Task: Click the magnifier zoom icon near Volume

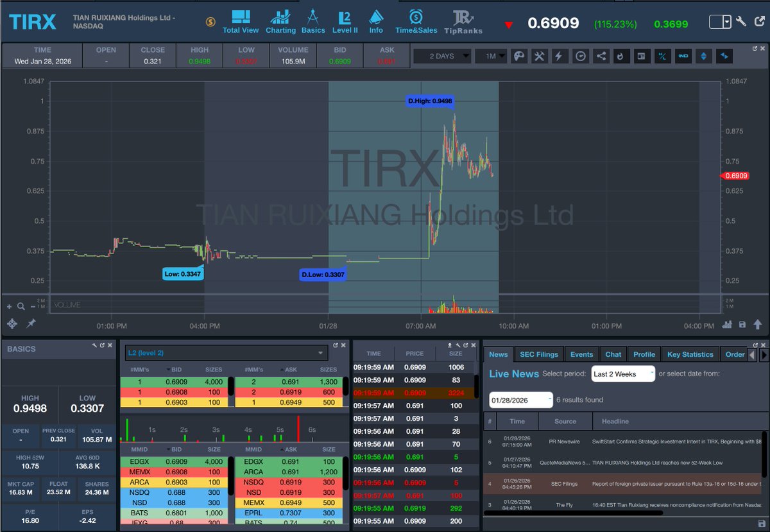Action: (21, 306)
